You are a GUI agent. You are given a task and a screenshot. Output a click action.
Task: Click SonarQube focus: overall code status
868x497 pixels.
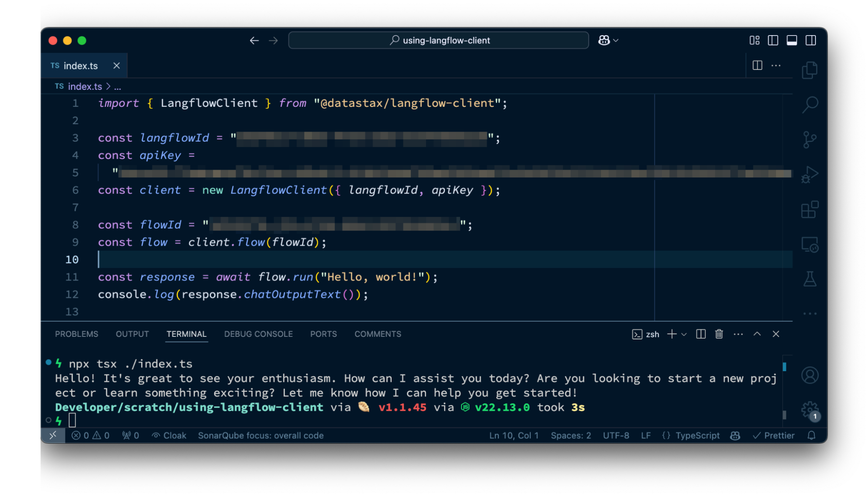tap(261, 435)
